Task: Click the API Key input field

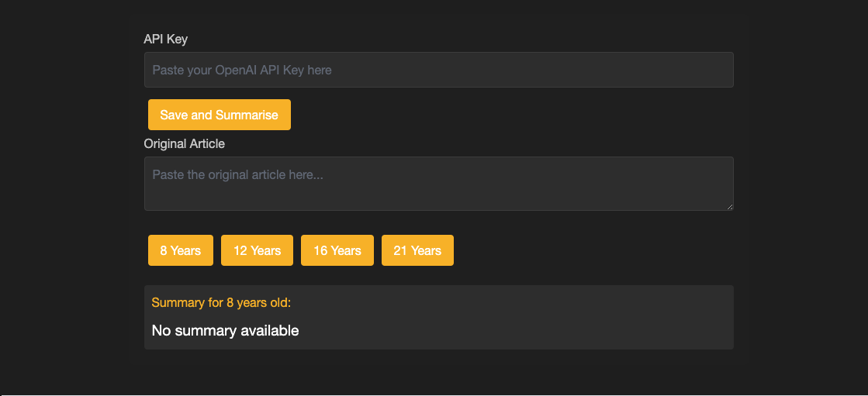Action: 438,70
